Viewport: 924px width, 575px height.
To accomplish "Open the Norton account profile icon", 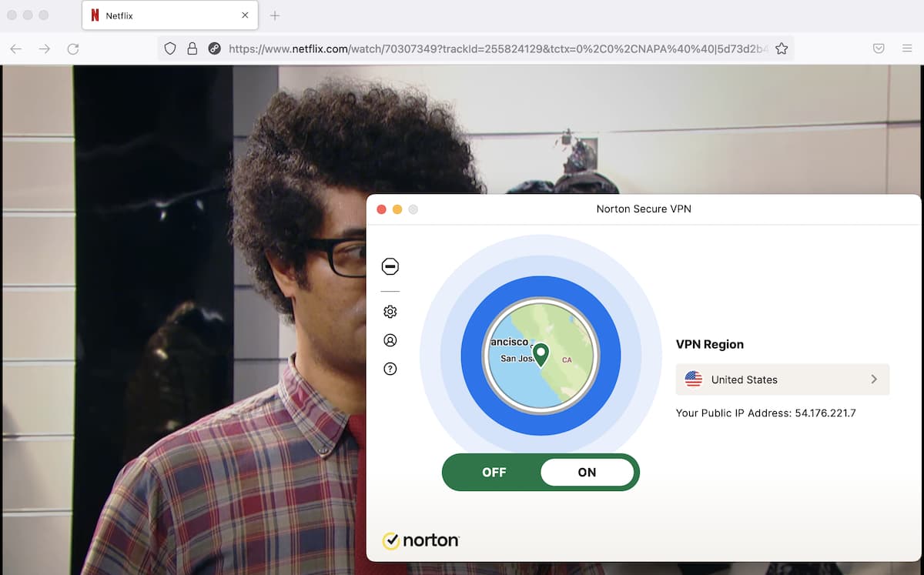I will (x=390, y=340).
